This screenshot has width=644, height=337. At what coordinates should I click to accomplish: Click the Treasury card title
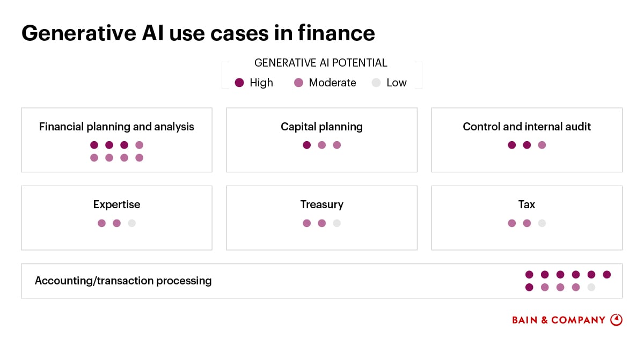coord(321,204)
